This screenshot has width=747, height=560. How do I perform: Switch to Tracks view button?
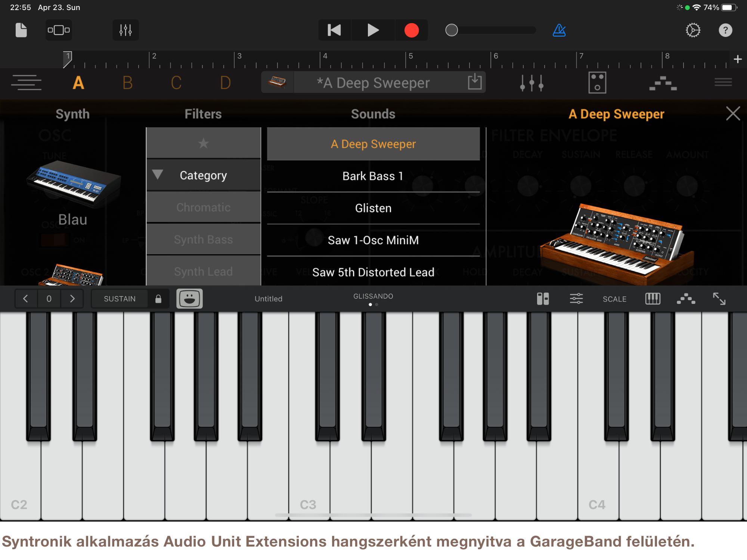pyautogui.click(x=59, y=30)
